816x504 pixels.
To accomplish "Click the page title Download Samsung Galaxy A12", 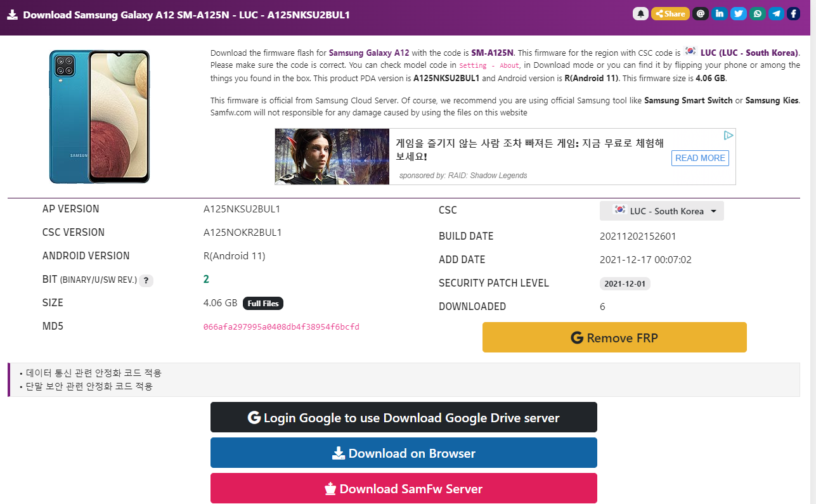I will pos(186,15).
